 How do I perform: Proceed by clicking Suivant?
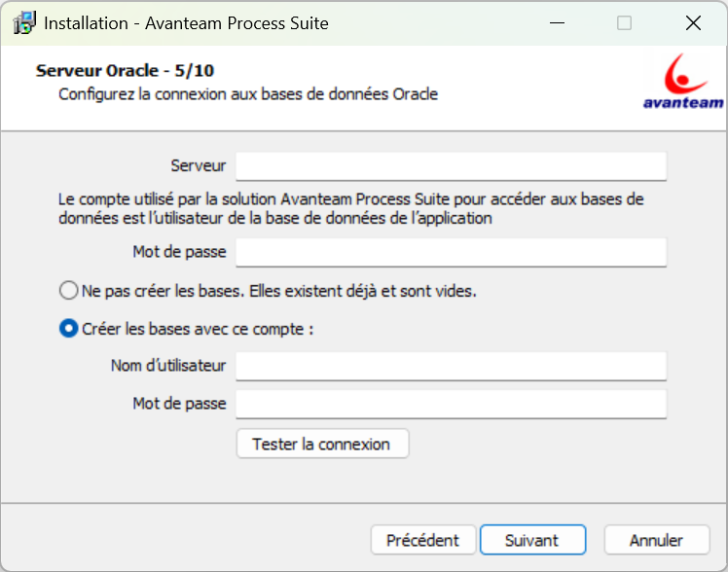(x=531, y=540)
